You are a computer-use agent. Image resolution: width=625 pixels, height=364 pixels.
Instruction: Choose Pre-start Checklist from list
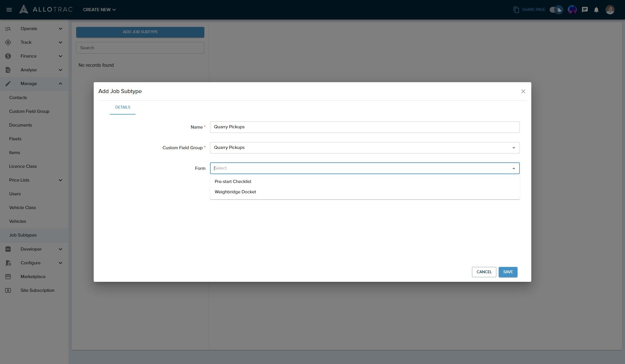pyautogui.click(x=233, y=182)
